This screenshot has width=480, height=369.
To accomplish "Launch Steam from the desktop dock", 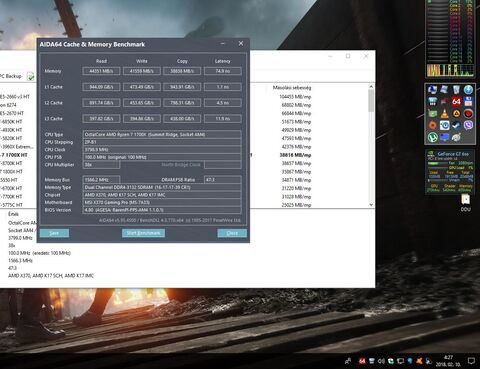I will (x=456, y=125).
